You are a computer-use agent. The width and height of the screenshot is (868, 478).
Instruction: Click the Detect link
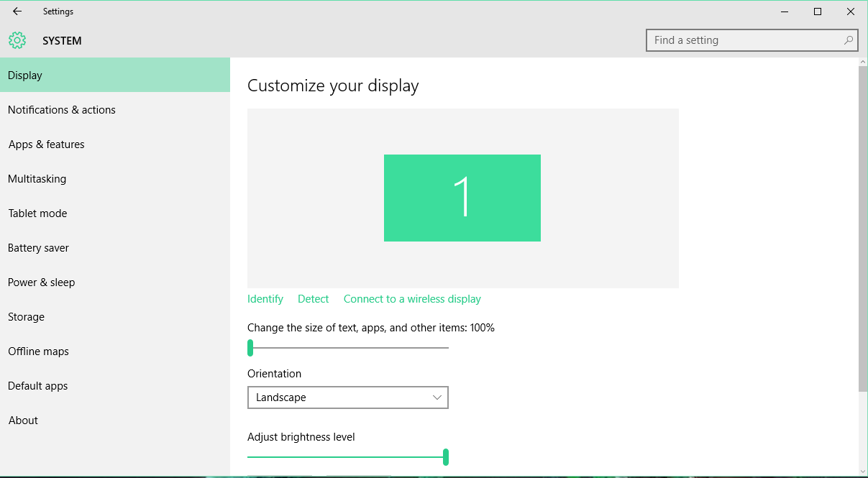pos(314,299)
